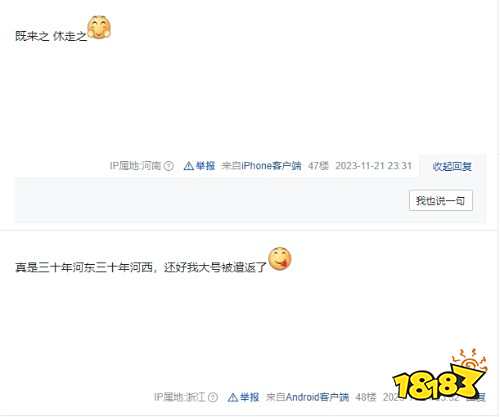Click the question mark icon beside IP属地:河南
Screen dimensions: 500x417
169,166
